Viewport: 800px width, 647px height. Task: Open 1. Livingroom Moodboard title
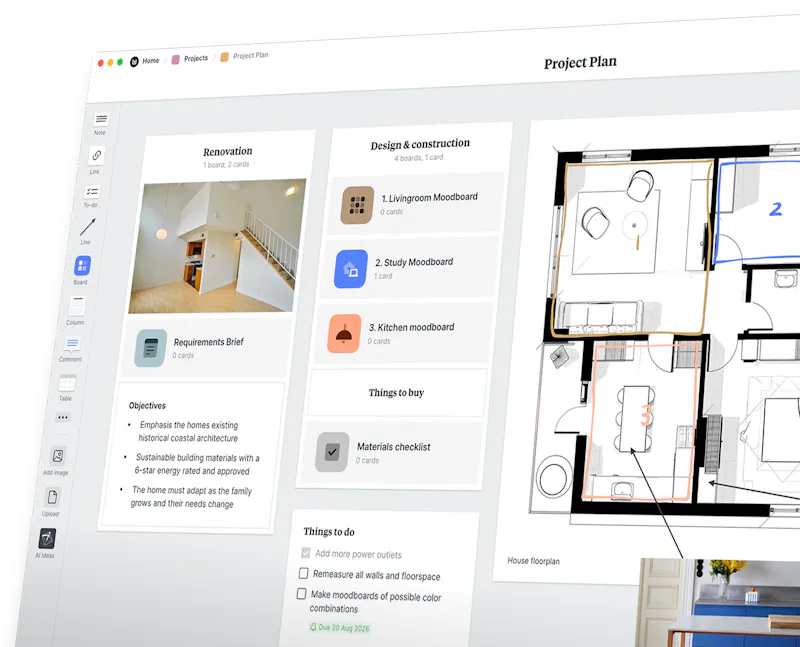click(x=430, y=197)
